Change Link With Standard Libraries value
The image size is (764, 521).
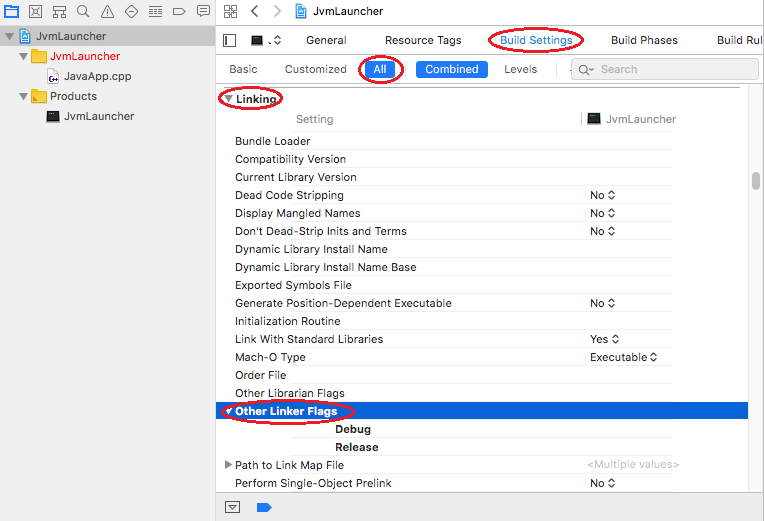(x=604, y=339)
